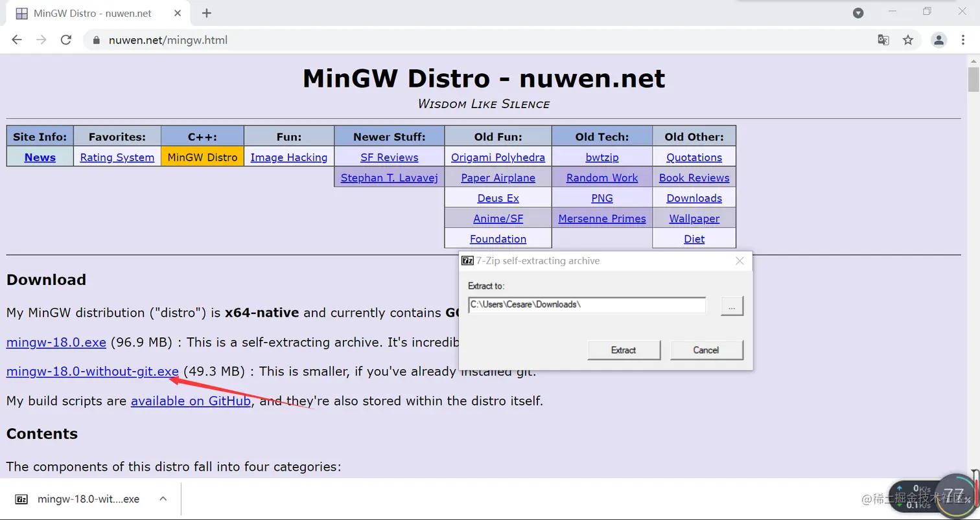Click the Contents section heading
Viewport: 980px width, 520px height.
tap(42, 434)
